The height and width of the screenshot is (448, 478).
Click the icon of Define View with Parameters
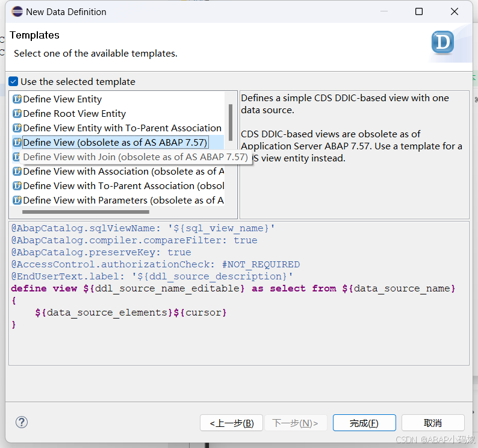(17, 200)
